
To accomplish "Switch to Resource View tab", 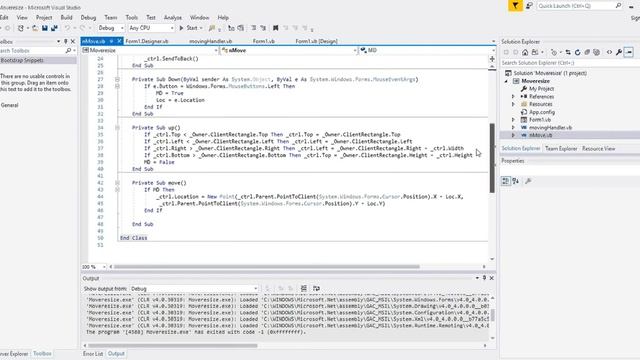I will coord(598,149).
